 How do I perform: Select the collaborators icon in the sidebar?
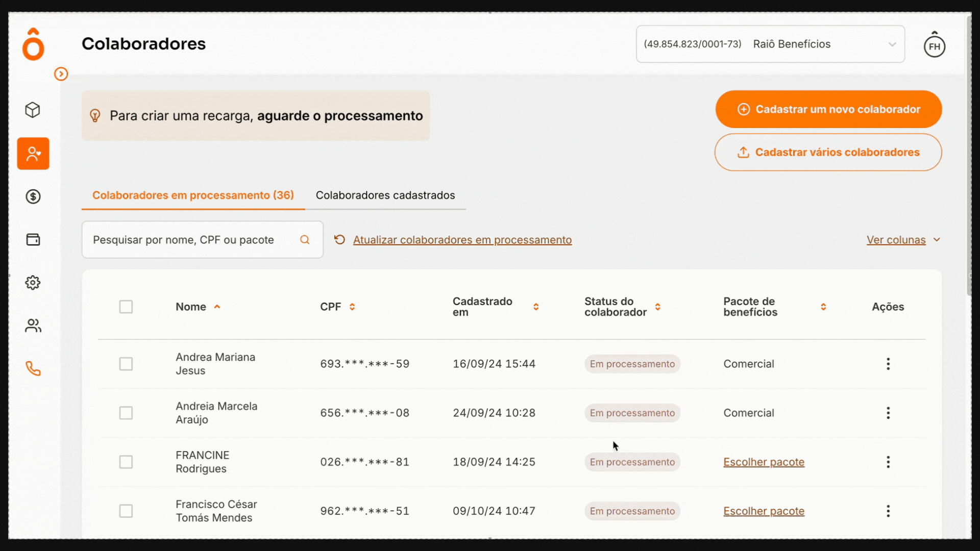[33, 153]
